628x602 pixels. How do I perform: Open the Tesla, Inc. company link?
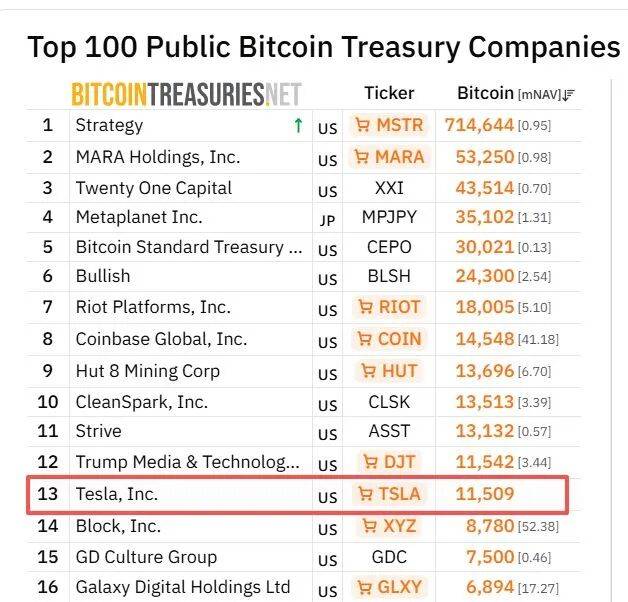117,494
